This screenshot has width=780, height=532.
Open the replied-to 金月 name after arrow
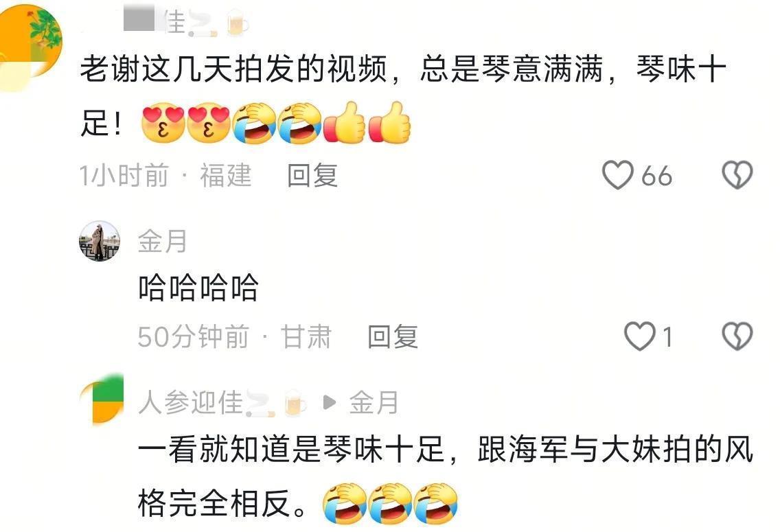[x=374, y=402]
